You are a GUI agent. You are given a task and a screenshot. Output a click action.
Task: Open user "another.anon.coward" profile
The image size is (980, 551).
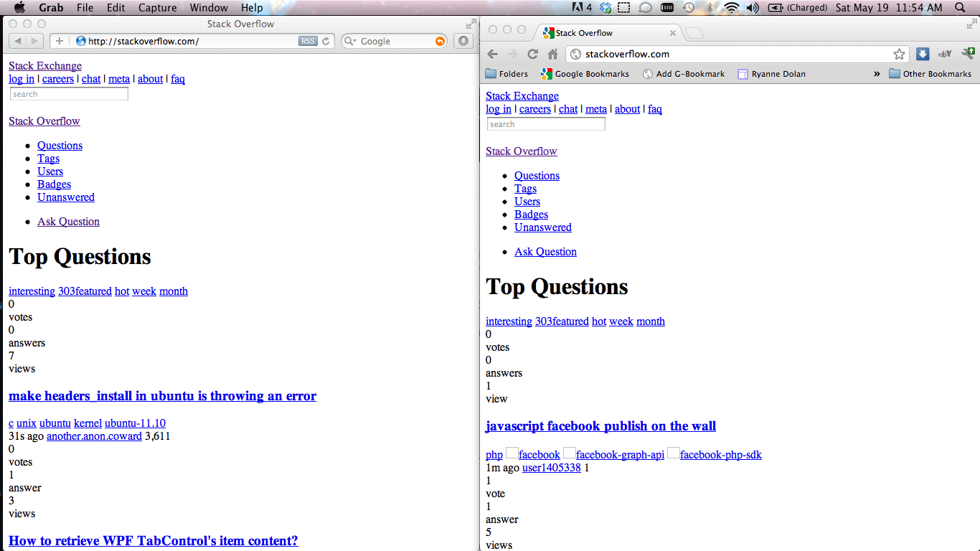pos(94,436)
